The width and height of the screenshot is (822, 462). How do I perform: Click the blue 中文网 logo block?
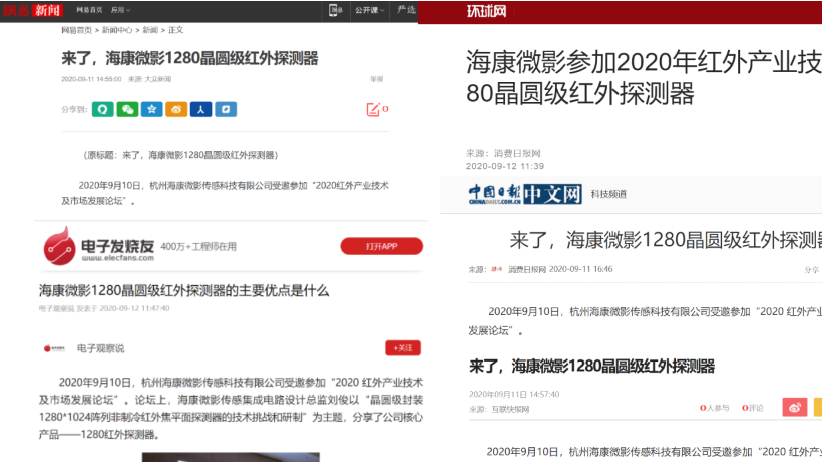553,194
